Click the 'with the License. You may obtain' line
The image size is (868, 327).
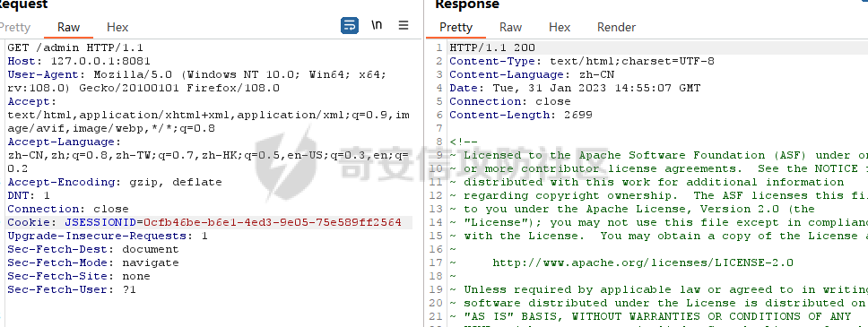click(x=658, y=236)
